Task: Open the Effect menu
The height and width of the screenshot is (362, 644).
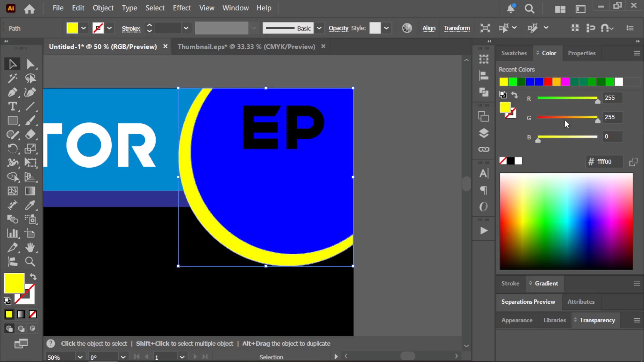Action: point(182,8)
